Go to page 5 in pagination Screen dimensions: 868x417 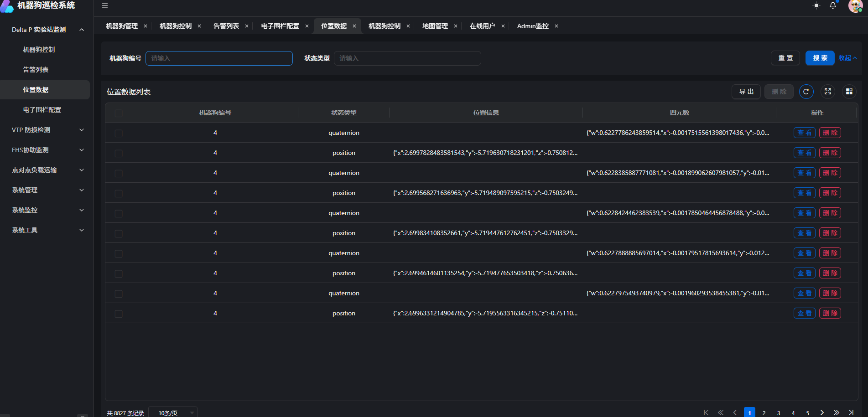pos(808,412)
